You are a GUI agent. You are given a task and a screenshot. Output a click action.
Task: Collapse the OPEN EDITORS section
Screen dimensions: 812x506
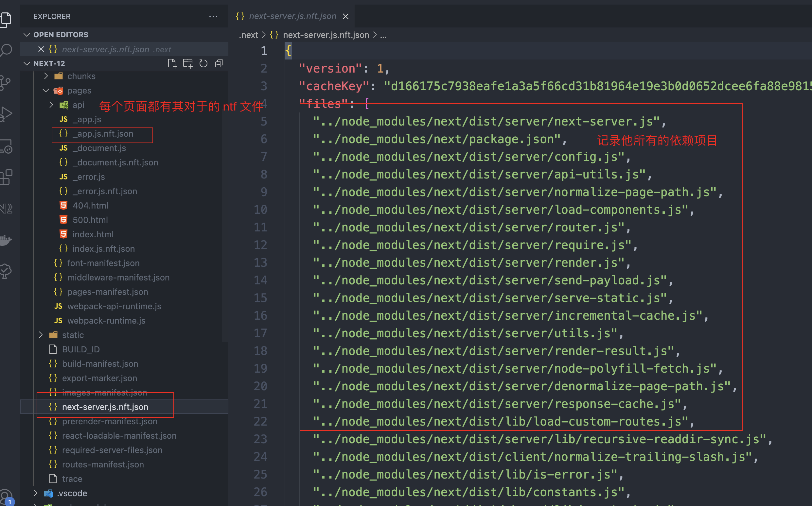tap(27, 34)
